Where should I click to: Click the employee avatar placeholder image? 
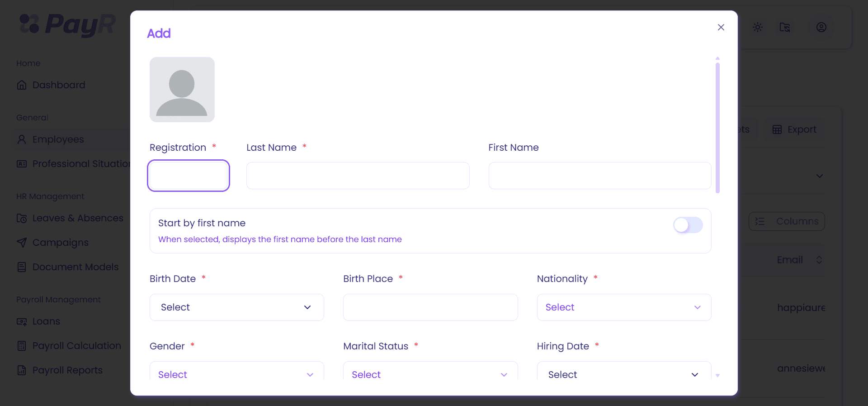tap(182, 90)
